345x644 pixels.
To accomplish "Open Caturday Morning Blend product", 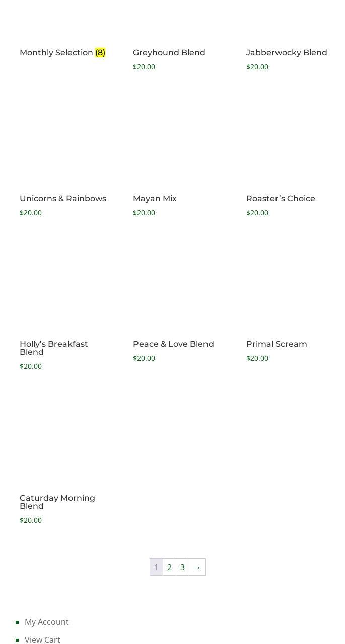I will pos(57,502).
